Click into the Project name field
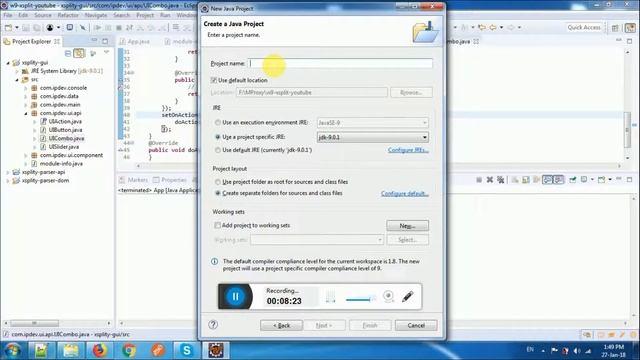 click(x=340, y=63)
